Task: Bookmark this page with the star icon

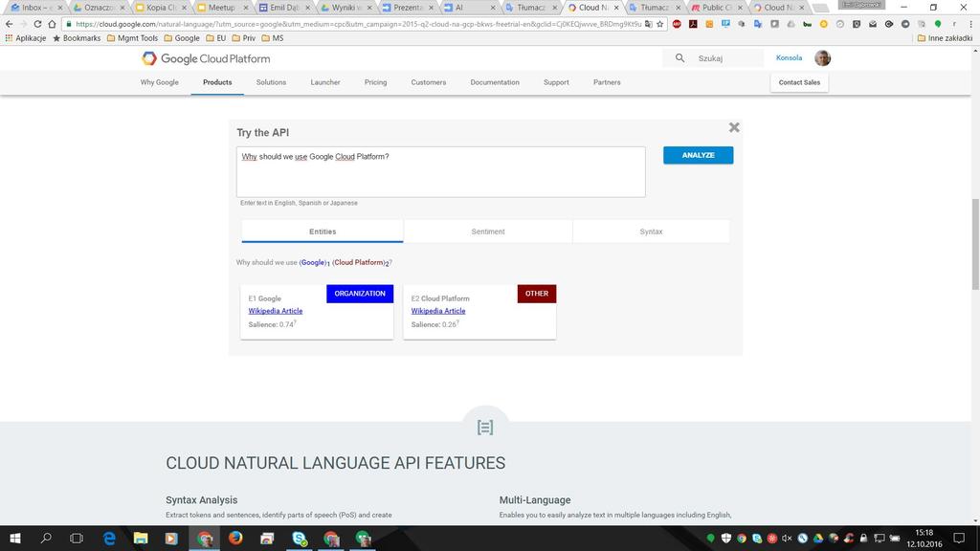Action: [x=660, y=24]
